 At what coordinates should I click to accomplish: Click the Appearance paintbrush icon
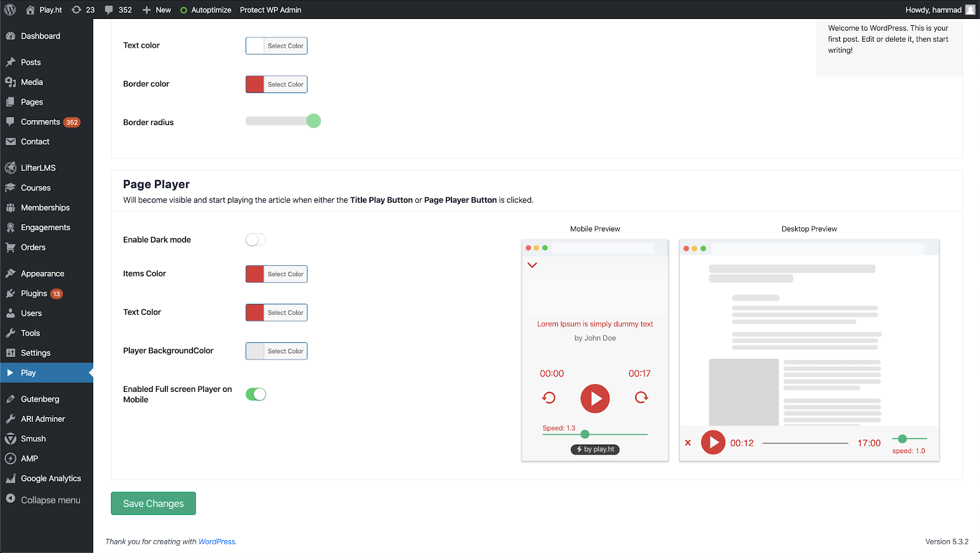click(x=10, y=274)
